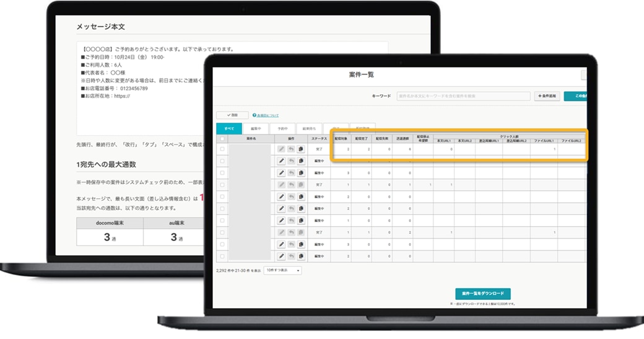
Task: Click the pencil edit icon in the ninth table row
Action: (x=281, y=245)
